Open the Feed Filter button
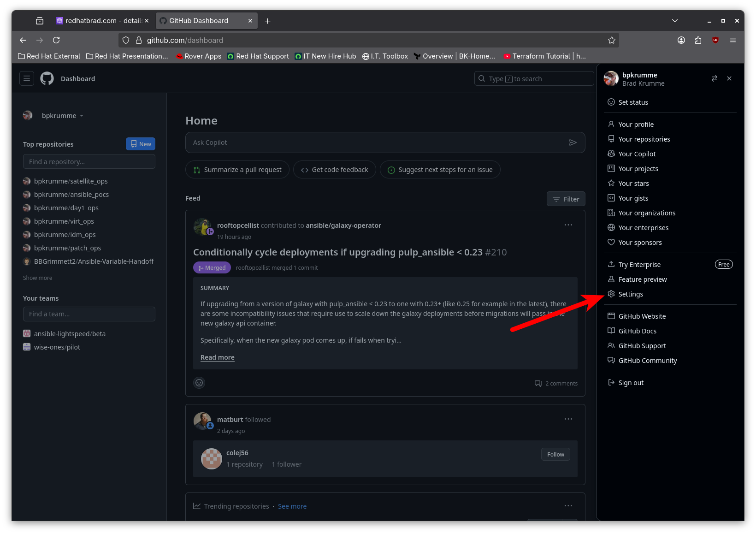 click(x=566, y=199)
